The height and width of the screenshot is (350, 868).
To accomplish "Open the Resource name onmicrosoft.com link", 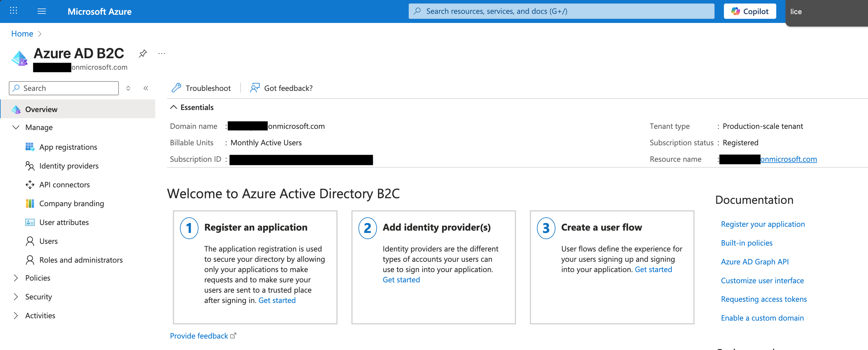I will pyautogui.click(x=789, y=159).
